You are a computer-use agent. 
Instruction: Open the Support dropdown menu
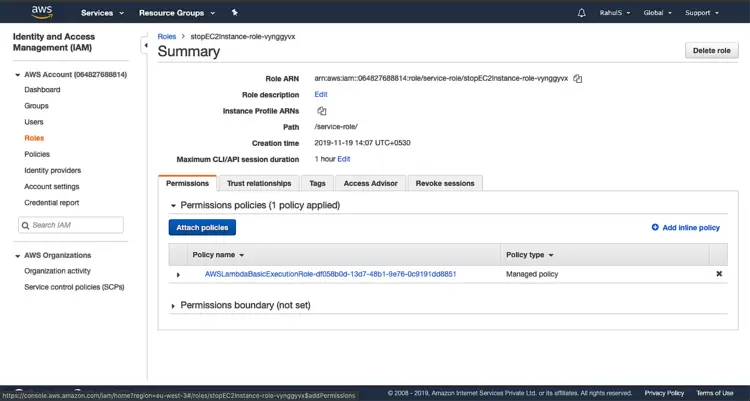click(702, 13)
